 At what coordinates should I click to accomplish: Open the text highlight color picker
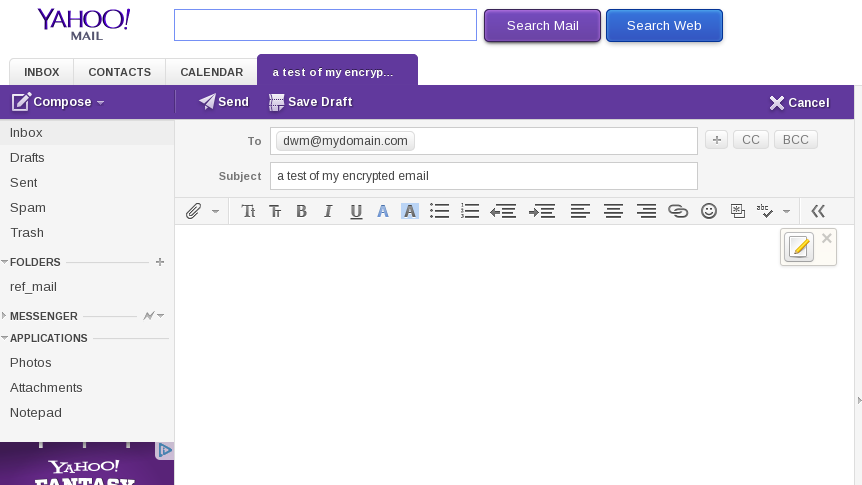tap(410, 211)
